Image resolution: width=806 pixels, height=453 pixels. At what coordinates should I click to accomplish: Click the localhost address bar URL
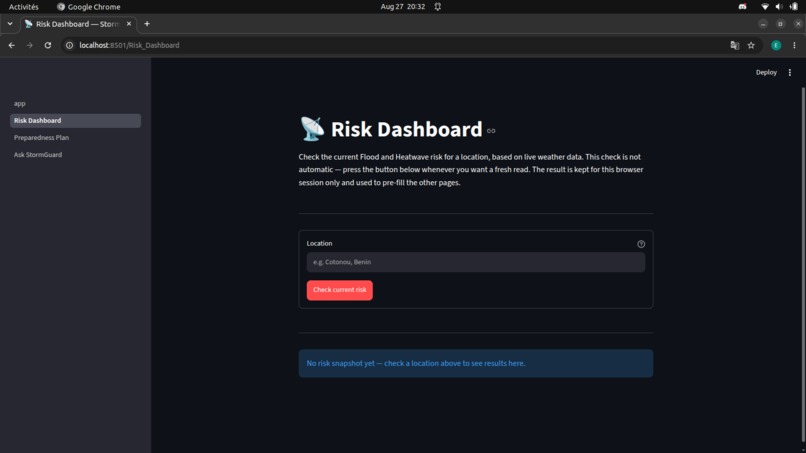tap(130, 45)
